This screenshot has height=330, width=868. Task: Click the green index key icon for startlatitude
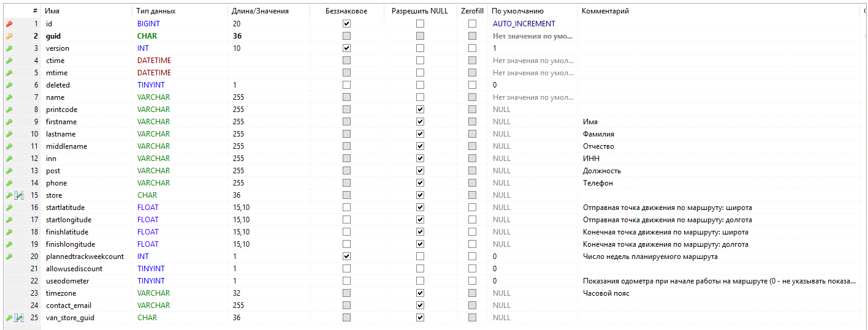(9, 208)
